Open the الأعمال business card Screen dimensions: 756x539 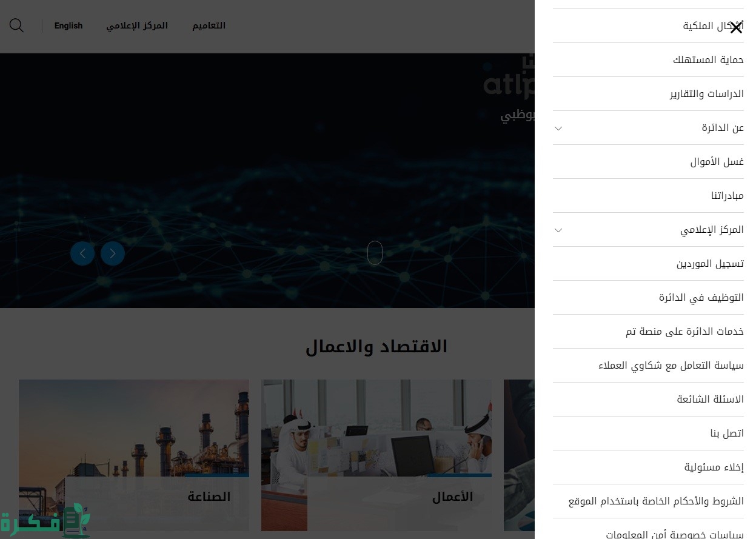coord(376,455)
